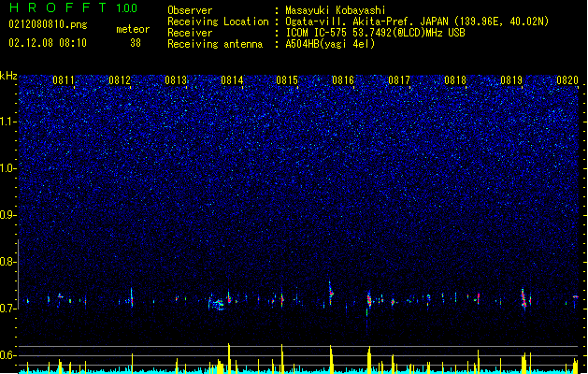Click the 1.0 kHz frequency label
The image size is (588, 374).
[8, 168]
